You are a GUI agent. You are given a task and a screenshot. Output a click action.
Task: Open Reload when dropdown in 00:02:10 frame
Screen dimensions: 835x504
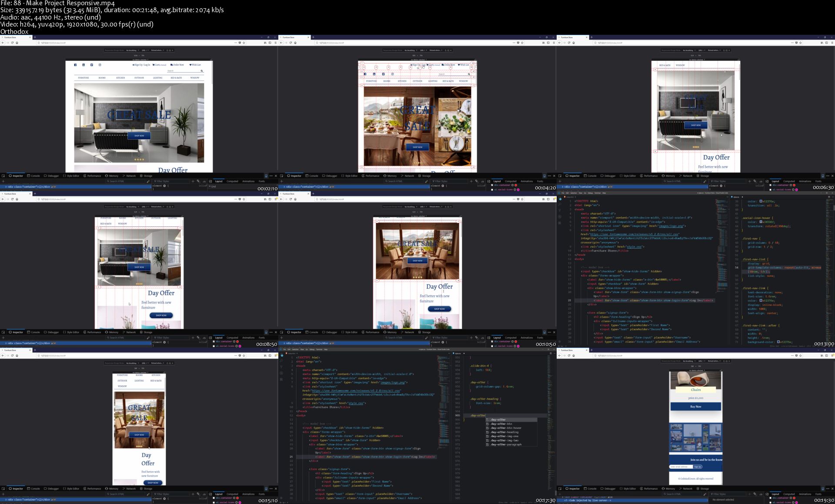[157, 50]
